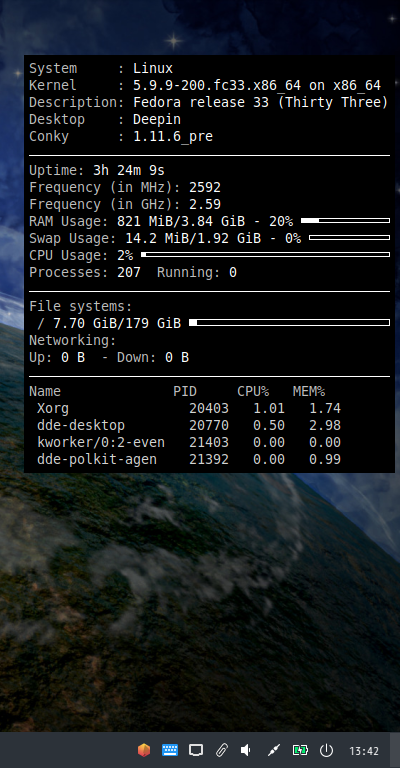The image size is (400, 768).
Task: Click the 2.98 MEM% value of dde-desktop
Action: 325,425
